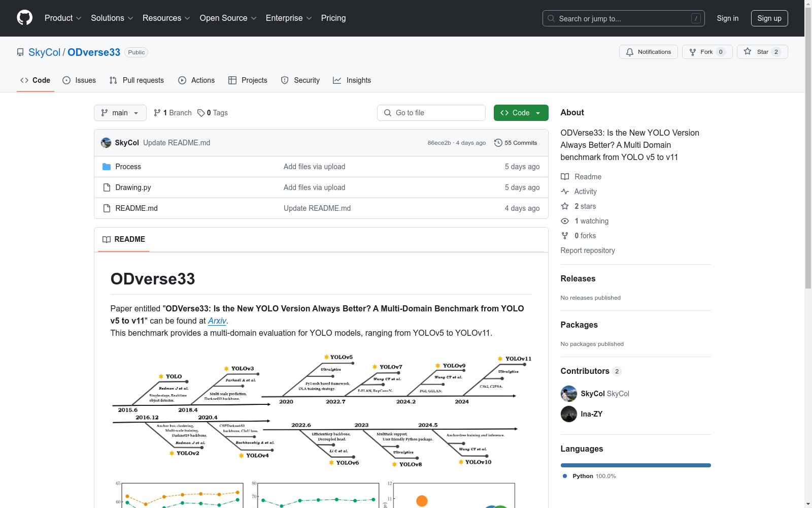This screenshot has width=812, height=508.
Task: View the 0 forks link
Action: click(579, 236)
